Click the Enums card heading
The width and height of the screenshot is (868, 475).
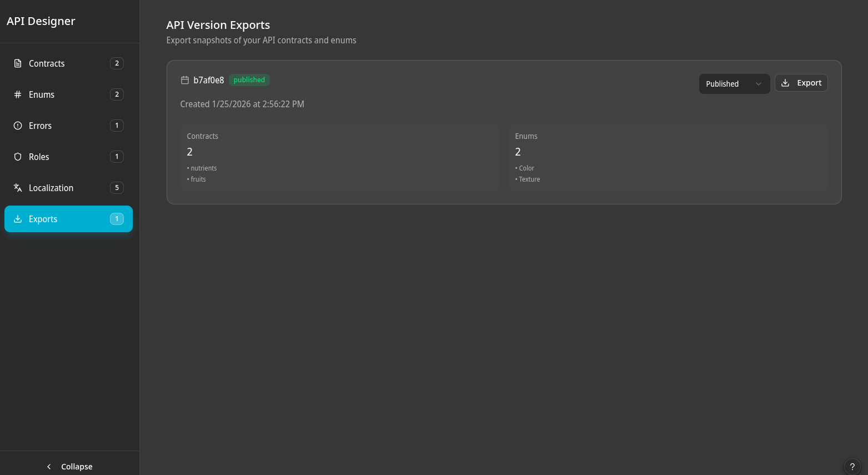pos(526,136)
